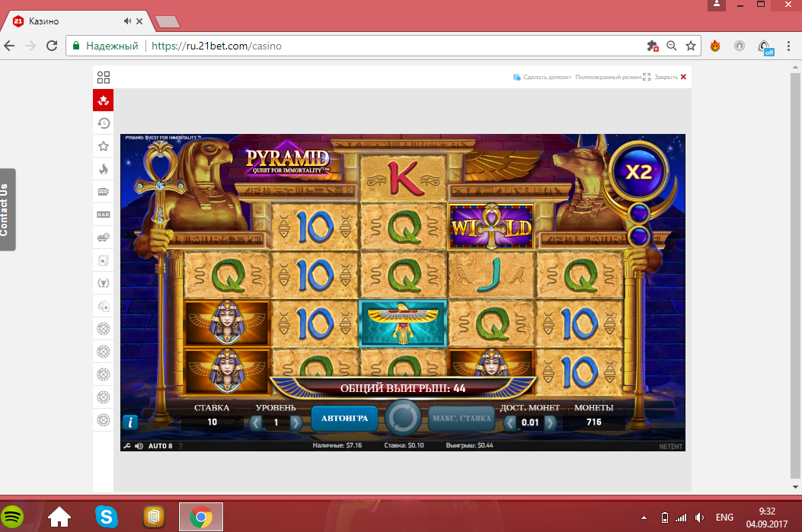
Task: Click Сделать депозит deposit link
Action: tap(542, 77)
